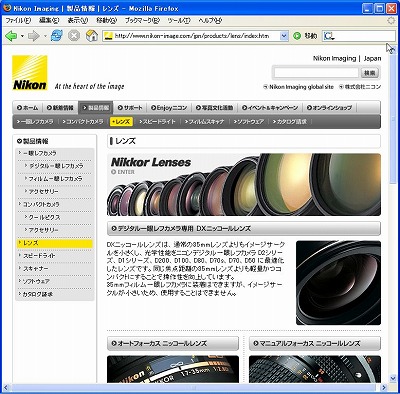Open the 編集(E) menu
This screenshot has height=394, width=400.
(49, 21)
